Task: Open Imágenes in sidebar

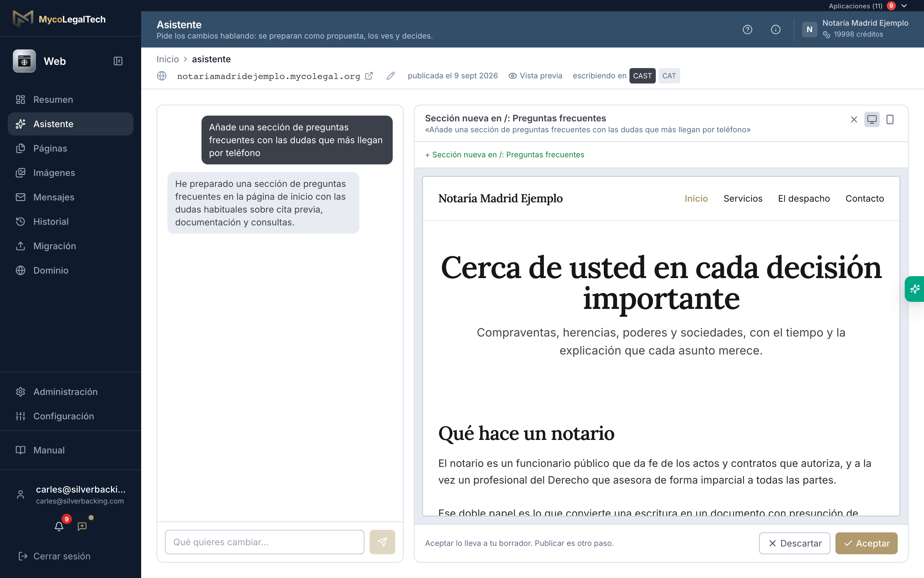Action: click(71, 173)
